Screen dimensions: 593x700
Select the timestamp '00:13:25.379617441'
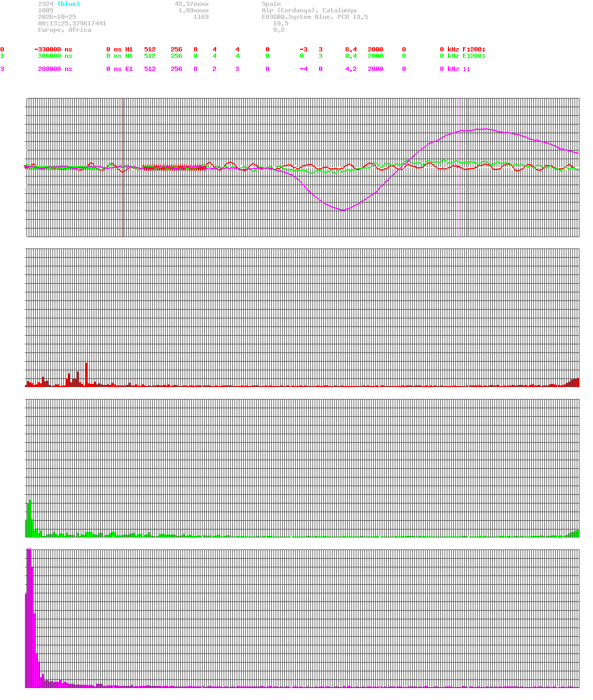tap(72, 23)
